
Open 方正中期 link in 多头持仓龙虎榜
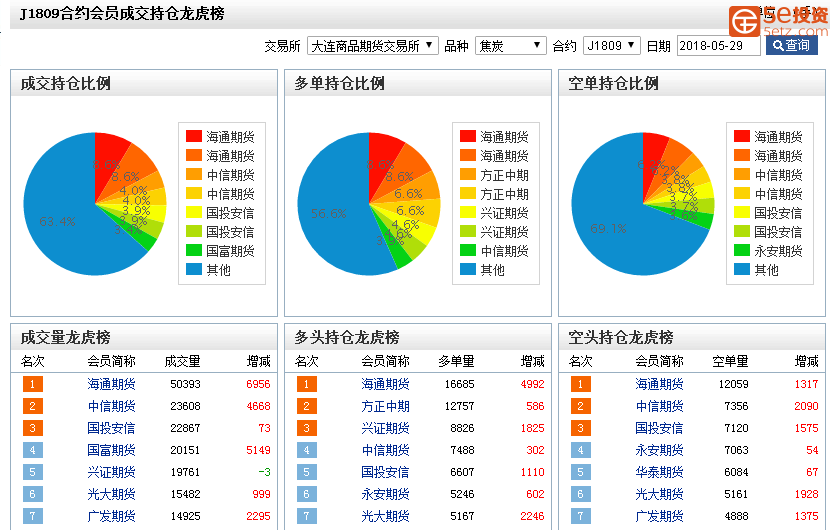point(385,406)
